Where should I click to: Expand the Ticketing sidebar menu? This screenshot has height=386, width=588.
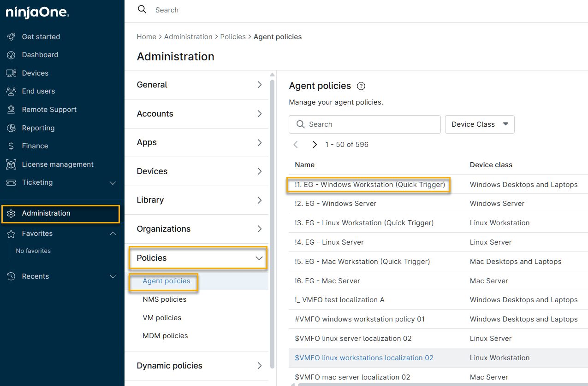tap(113, 183)
